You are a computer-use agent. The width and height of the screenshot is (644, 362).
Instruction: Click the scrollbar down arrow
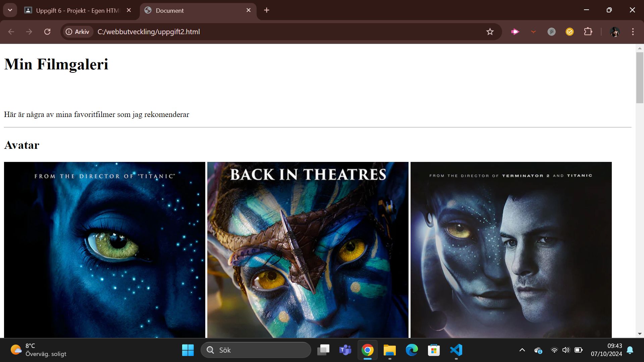coord(640,334)
